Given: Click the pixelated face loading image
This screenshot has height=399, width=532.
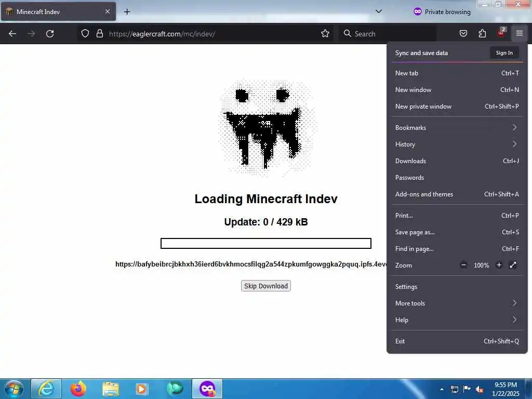Looking at the screenshot, I should coord(267,128).
